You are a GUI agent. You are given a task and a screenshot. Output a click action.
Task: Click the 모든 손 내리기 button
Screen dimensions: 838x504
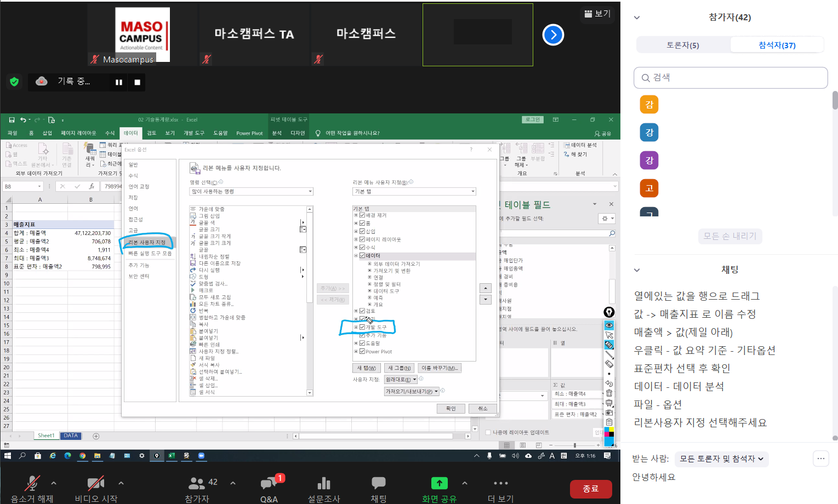(729, 236)
